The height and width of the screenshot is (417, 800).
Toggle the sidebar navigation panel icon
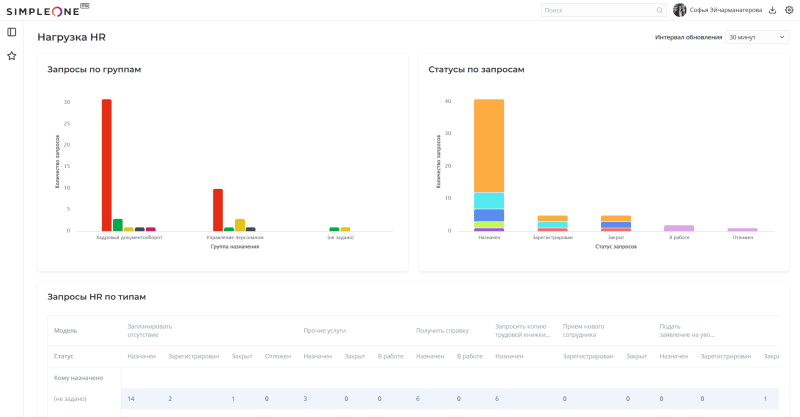[12, 32]
